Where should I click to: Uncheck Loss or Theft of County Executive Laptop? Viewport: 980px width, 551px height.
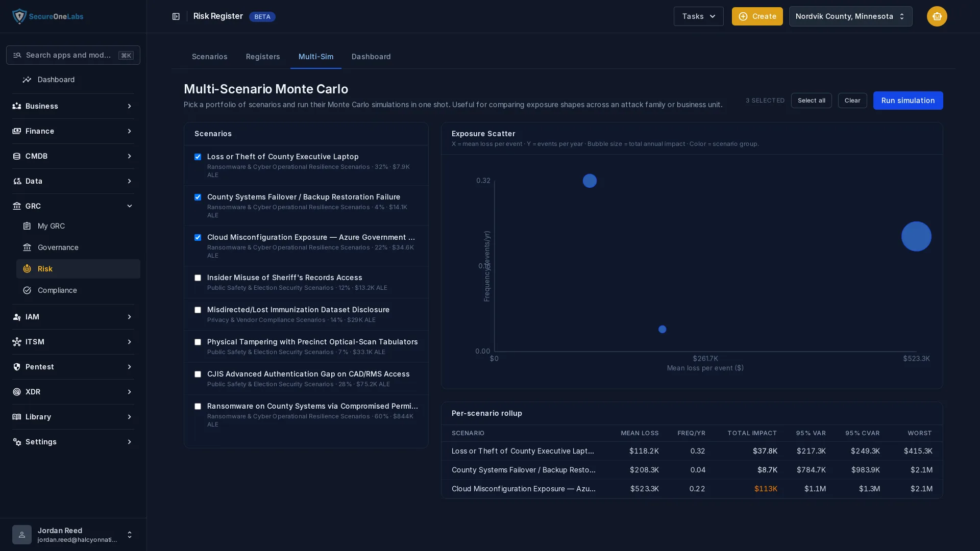pos(198,157)
